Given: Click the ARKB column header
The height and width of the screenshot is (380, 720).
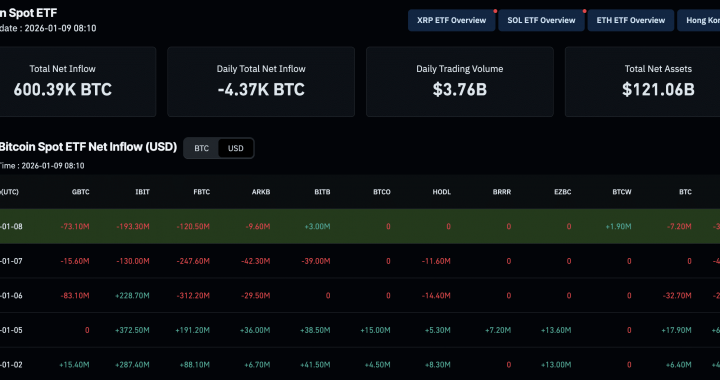Looking at the screenshot, I should tap(261, 192).
